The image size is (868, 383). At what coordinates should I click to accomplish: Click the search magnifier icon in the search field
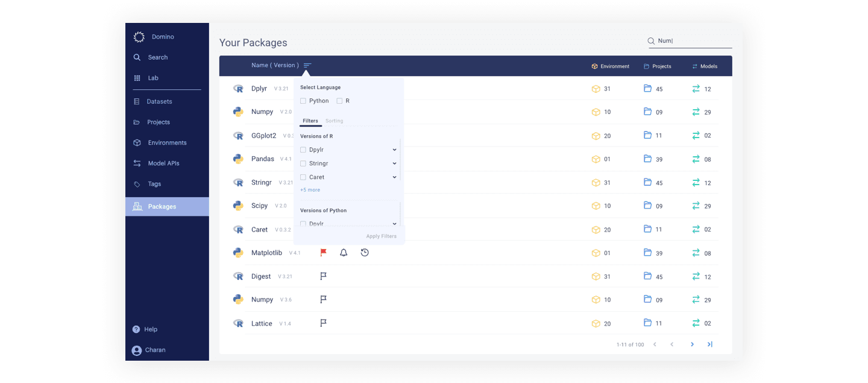[651, 41]
